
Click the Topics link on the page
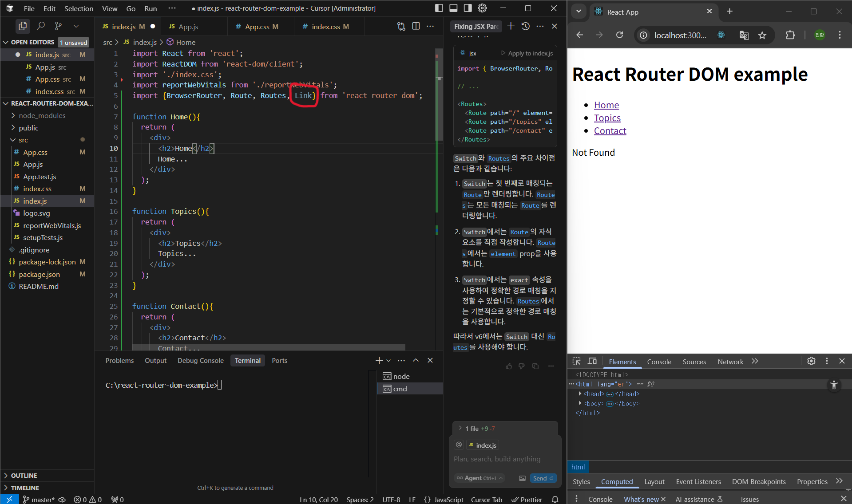point(607,118)
